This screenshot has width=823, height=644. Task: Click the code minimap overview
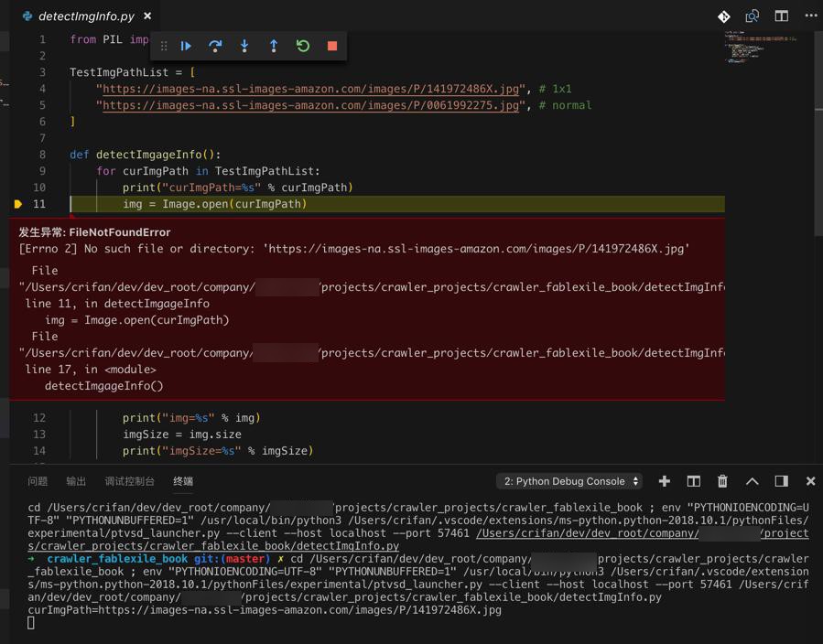(760, 48)
